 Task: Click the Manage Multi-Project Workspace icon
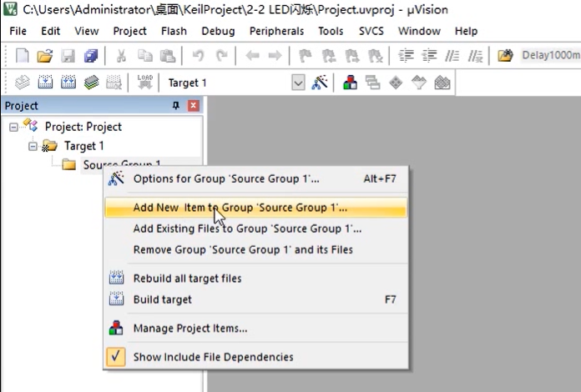tap(373, 83)
